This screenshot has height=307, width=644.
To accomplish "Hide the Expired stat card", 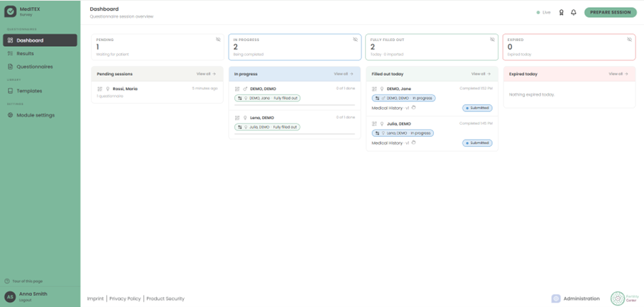I will [629, 39].
